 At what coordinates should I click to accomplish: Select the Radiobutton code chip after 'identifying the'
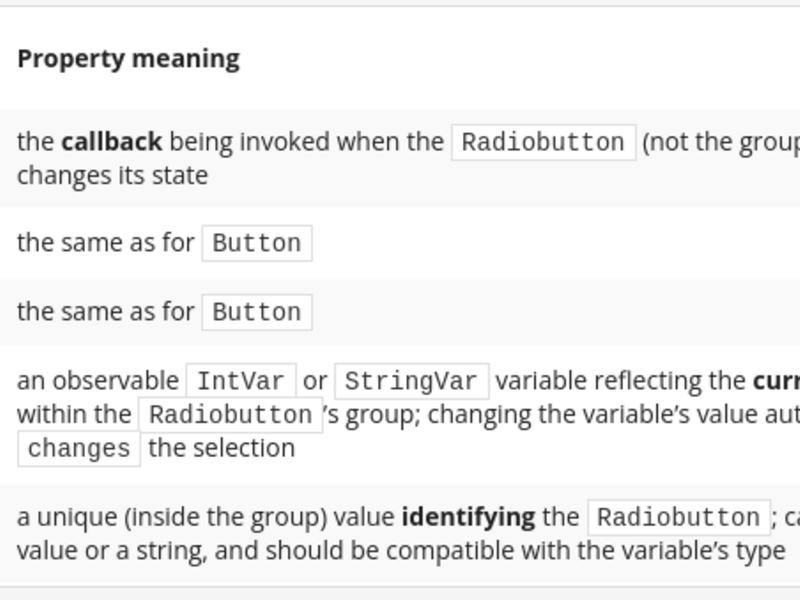[x=679, y=517]
